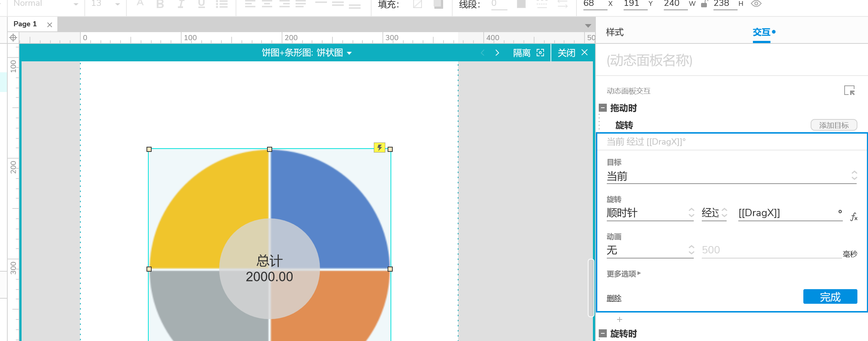Align text to the left

click(x=250, y=4)
